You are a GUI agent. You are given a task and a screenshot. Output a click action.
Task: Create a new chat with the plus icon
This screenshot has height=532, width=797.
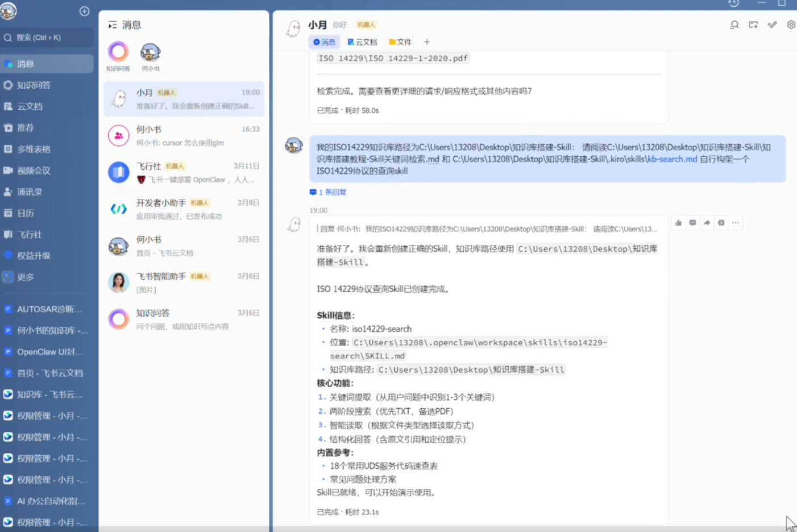[84, 11]
